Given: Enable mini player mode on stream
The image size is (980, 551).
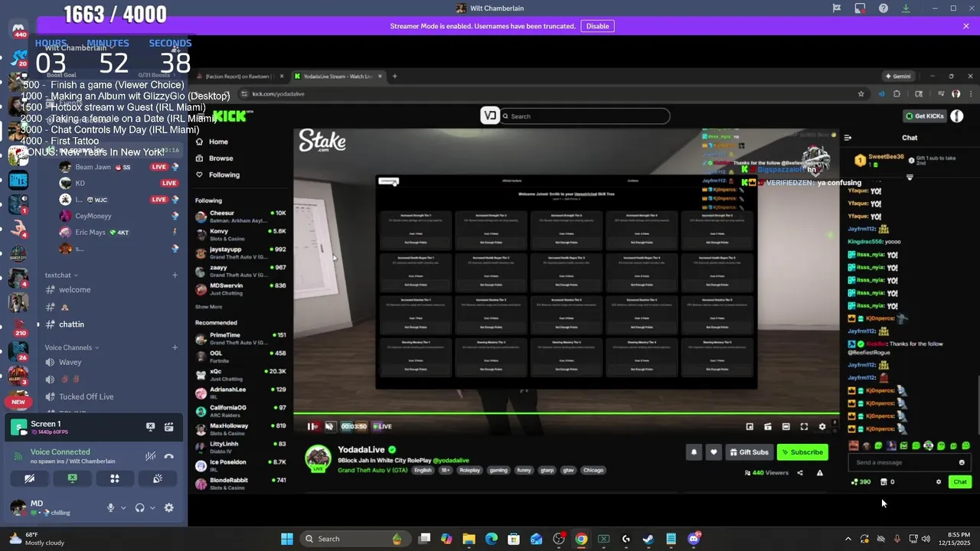Looking at the screenshot, I should pos(750,426).
